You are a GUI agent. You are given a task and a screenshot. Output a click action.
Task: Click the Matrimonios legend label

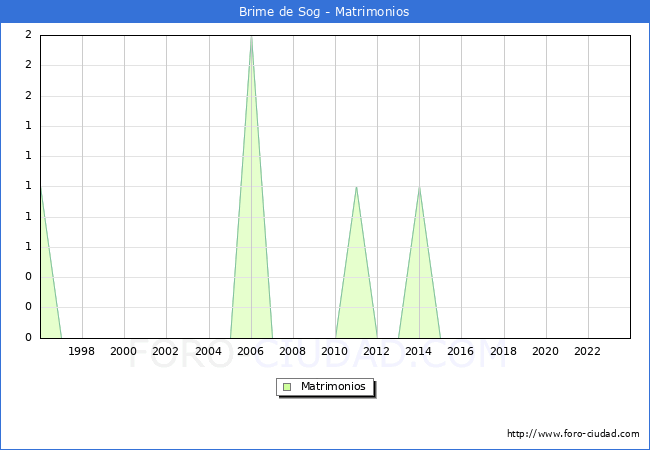(333, 386)
